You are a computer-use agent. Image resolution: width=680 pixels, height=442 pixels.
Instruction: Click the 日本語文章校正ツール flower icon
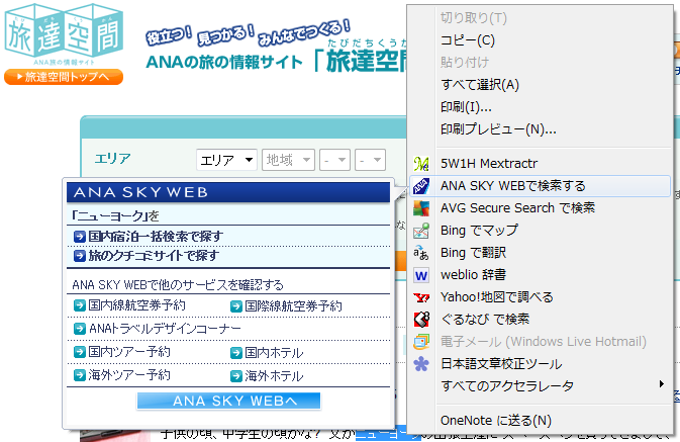pos(421,364)
